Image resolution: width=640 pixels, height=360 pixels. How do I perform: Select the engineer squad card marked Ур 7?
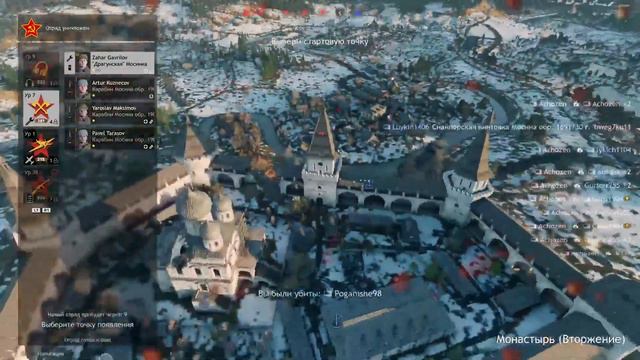point(41,109)
